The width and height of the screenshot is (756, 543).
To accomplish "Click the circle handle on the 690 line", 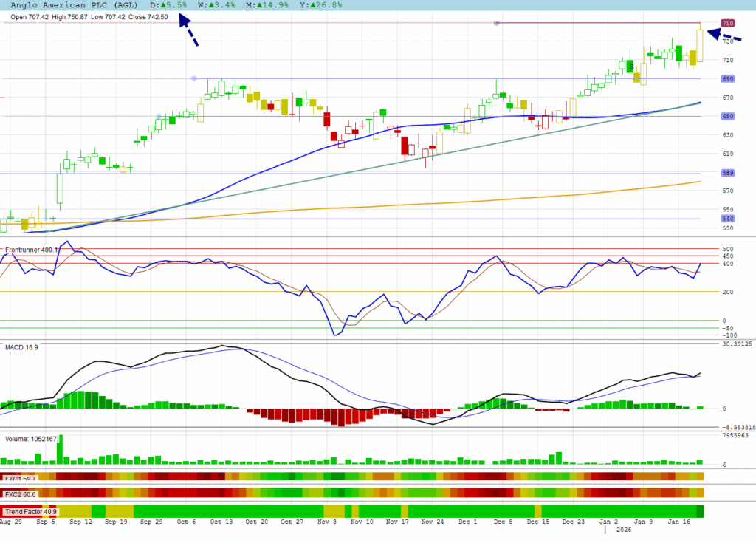I will (x=193, y=79).
